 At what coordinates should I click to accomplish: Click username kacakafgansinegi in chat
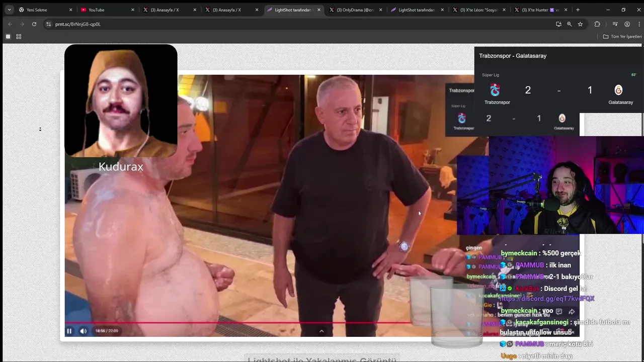541,322
